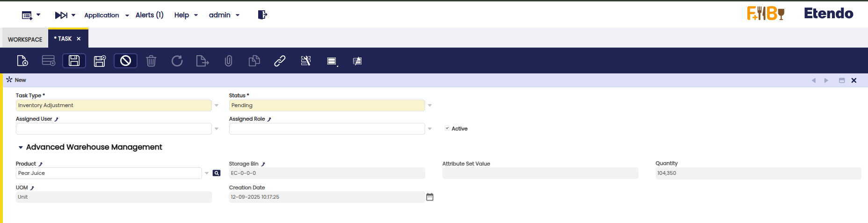Open the Assigned Role dropdown
Viewport: 868px width, 223px height.
(430, 129)
